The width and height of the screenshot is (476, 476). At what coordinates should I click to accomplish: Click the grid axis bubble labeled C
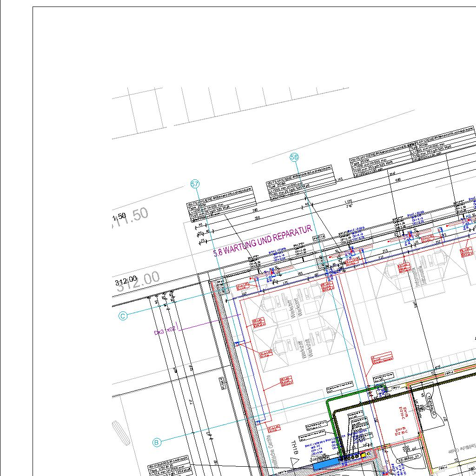point(123,316)
